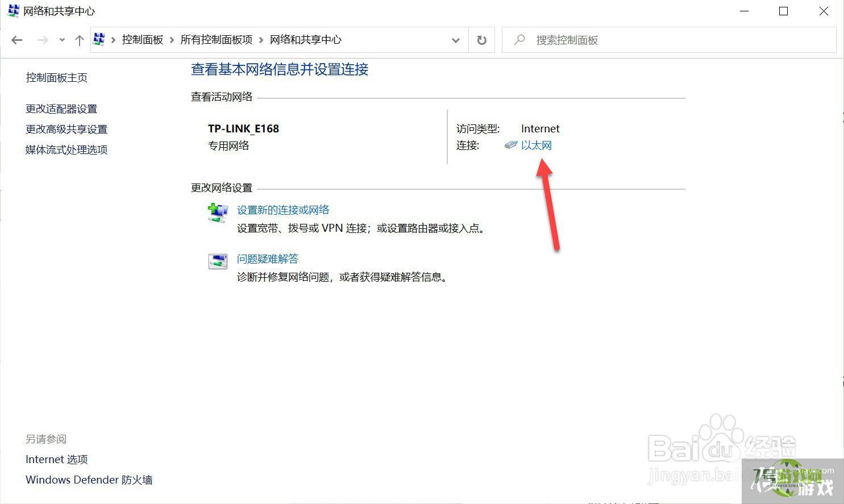Minimize the 网络和共享中心 window
Image resolution: width=844 pixels, height=504 pixels.
745,11
